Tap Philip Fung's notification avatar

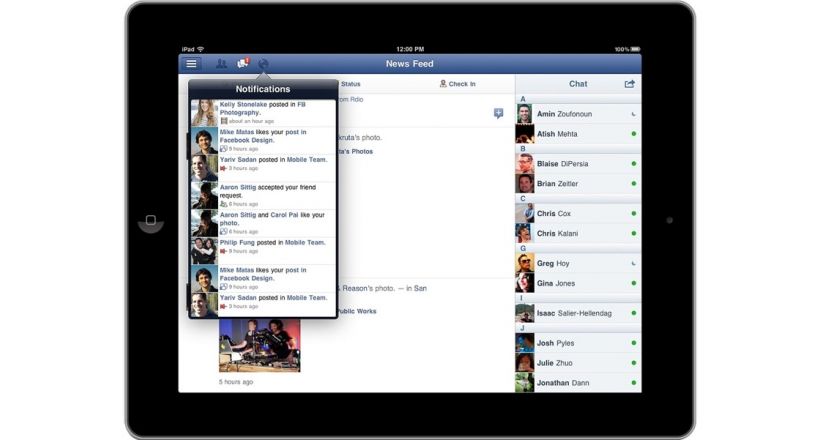[x=204, y=251]
